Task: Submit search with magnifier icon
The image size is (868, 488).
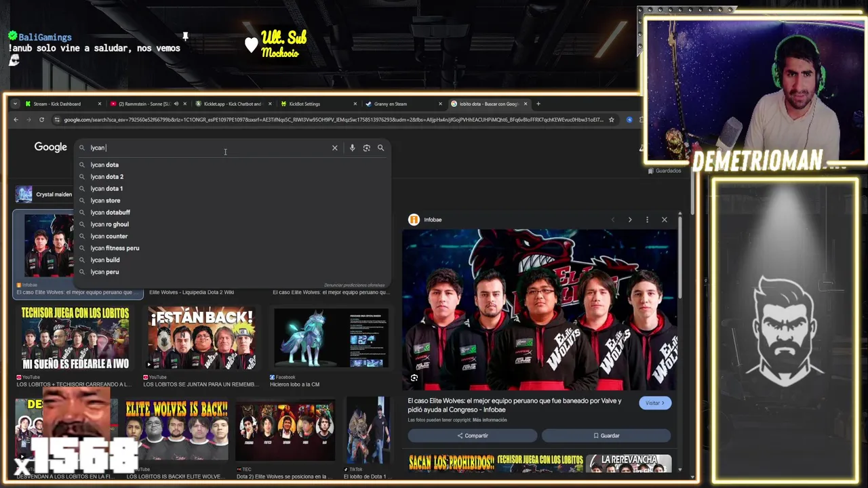Action: coord(380,148)
